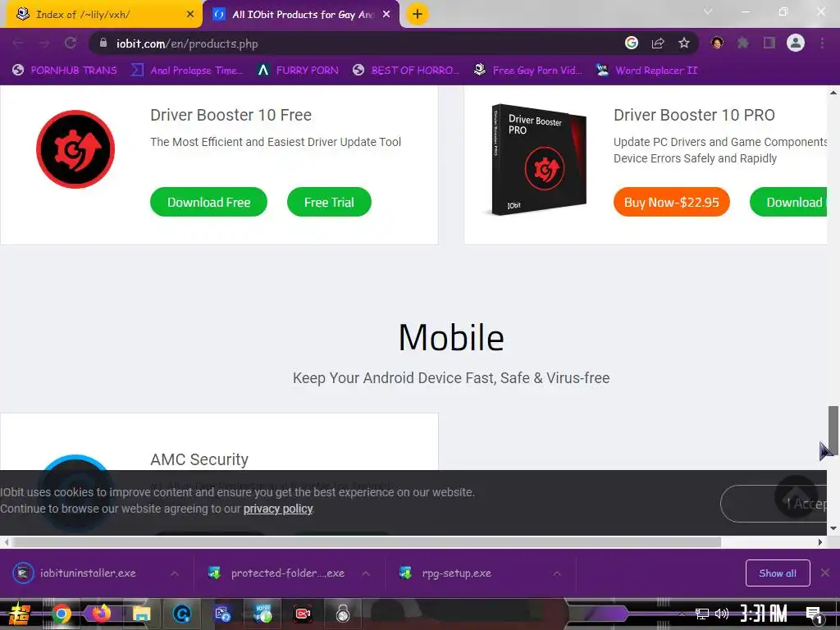Launch Firefox from the taskbar
The height and width of the screenshot is (630, 840).
click(101, 614)
